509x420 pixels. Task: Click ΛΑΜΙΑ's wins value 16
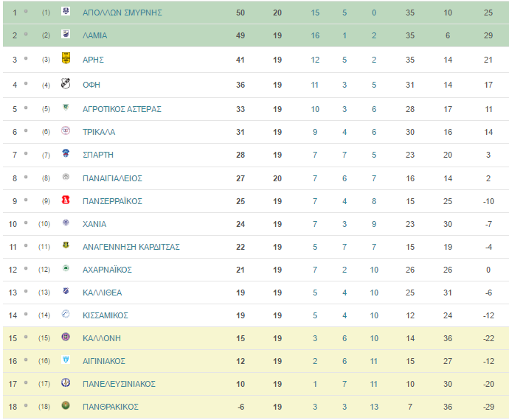[x=315, y=35]
